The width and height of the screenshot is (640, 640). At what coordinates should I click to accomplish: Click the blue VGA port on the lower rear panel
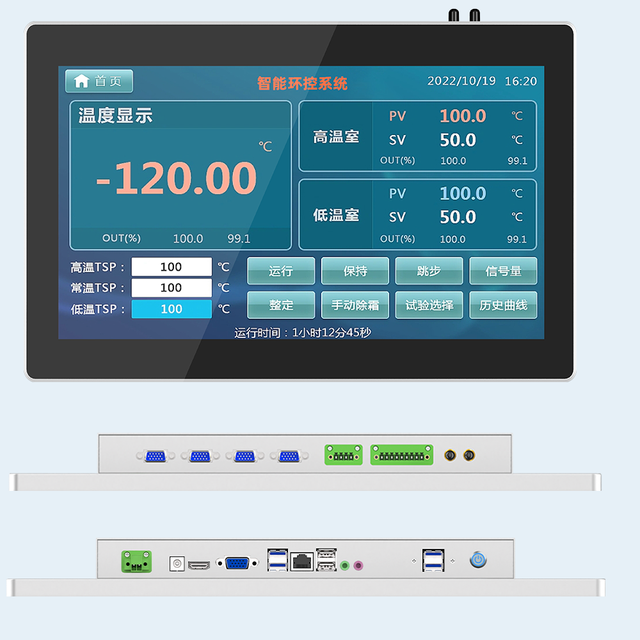point(237,563)
